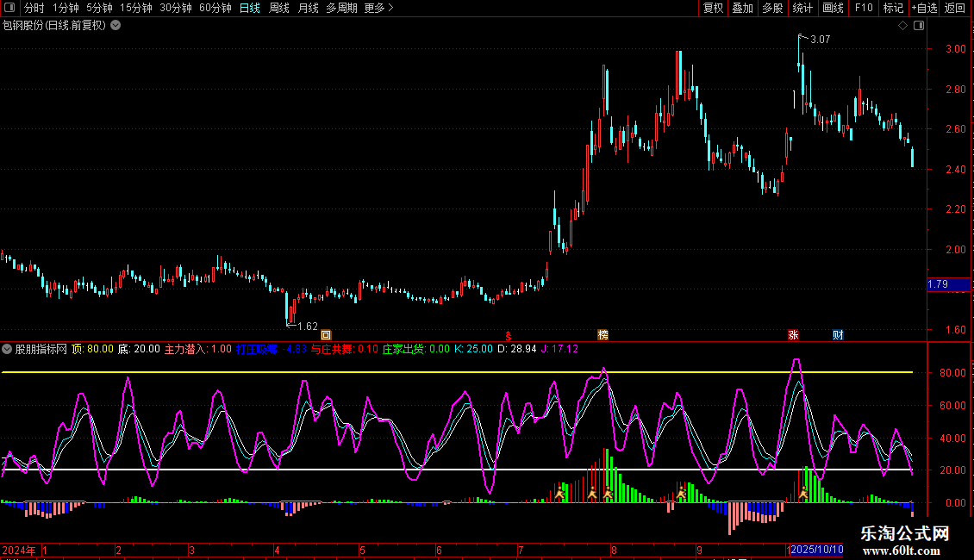Click the D: 28.94 value
This screenshot has height=560, width=974.
517,349
